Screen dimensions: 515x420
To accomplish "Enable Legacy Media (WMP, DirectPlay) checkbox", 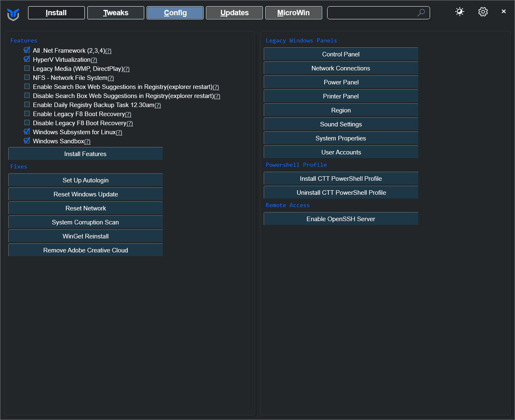I will 27,68.
